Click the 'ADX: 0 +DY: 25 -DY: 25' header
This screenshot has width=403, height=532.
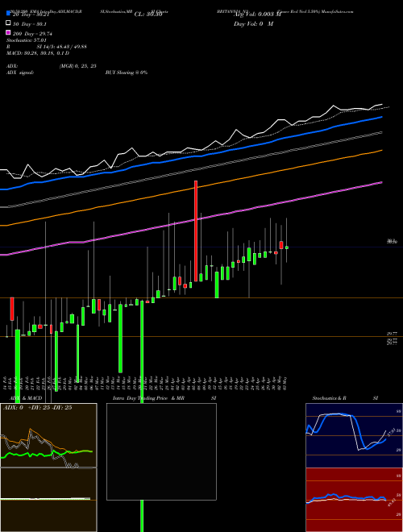point(38,408)
